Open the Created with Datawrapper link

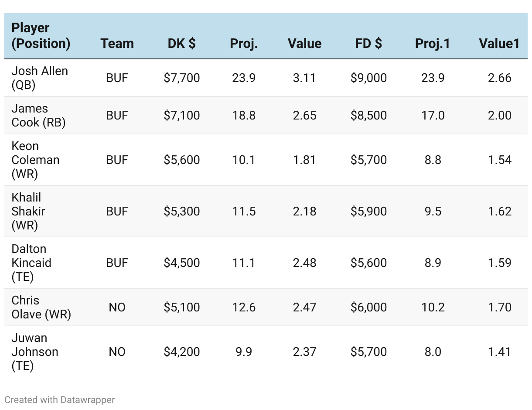click(60, 400)
